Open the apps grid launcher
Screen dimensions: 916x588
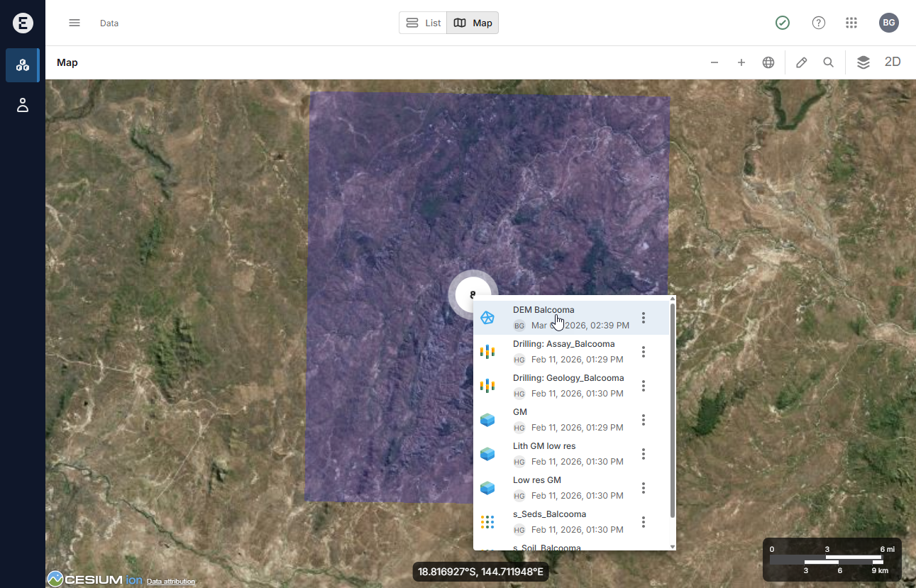click(852, 23)
